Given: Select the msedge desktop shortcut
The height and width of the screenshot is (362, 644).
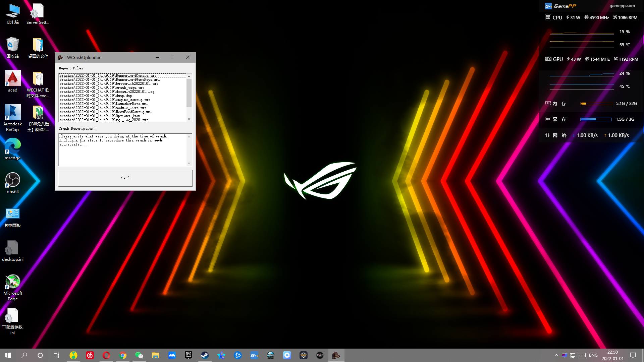Looking at the screenshot, I should point(13,149).
